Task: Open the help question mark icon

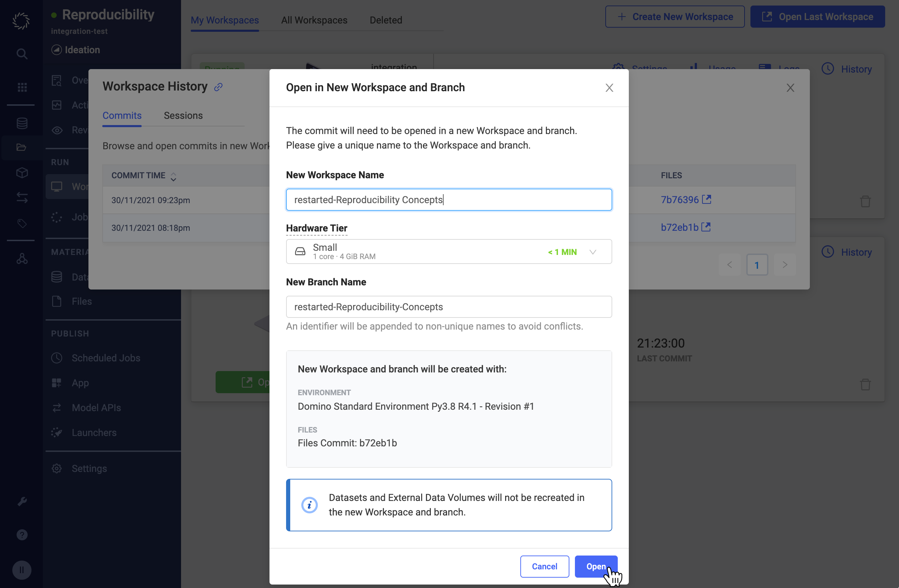Action: coord(22,534)
